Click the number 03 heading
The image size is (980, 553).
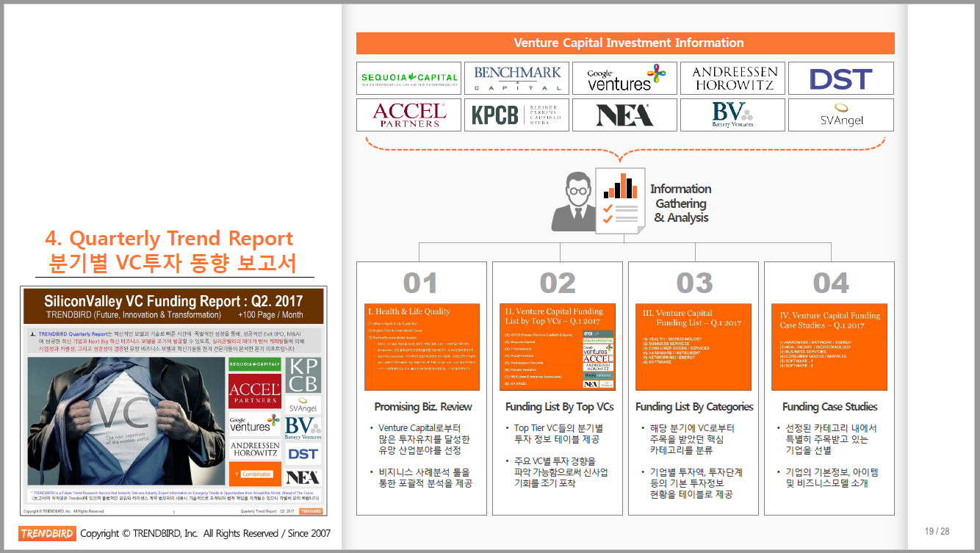693,283
